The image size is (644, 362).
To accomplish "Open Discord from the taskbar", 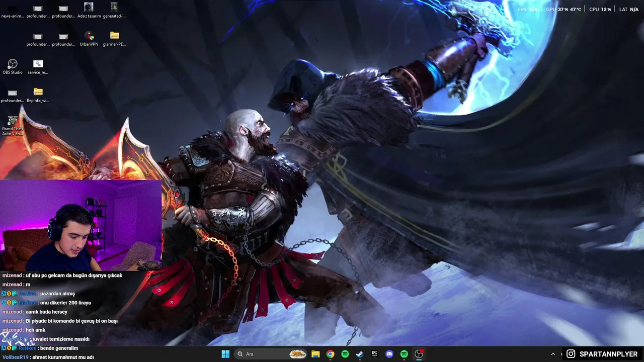I will (389, 354).
